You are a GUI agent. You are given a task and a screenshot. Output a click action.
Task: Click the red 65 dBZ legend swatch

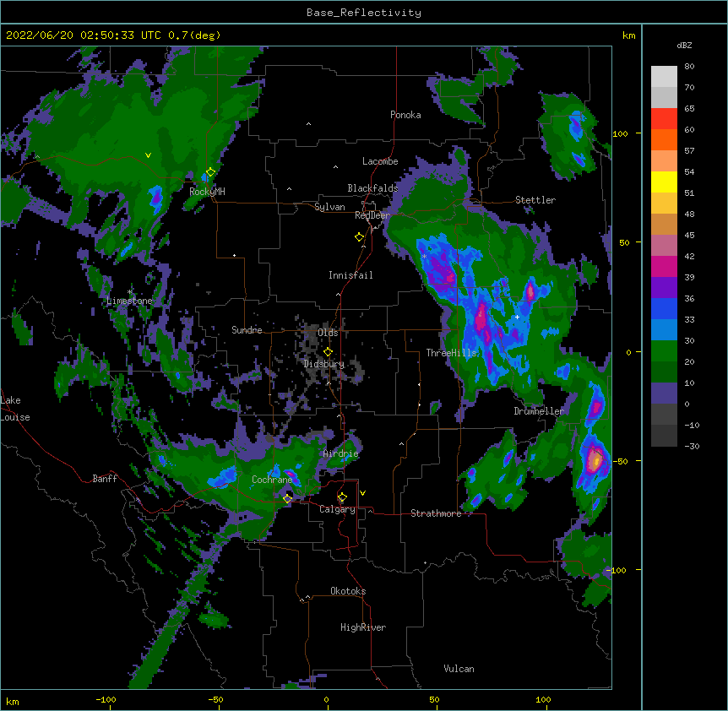point(664,119)
